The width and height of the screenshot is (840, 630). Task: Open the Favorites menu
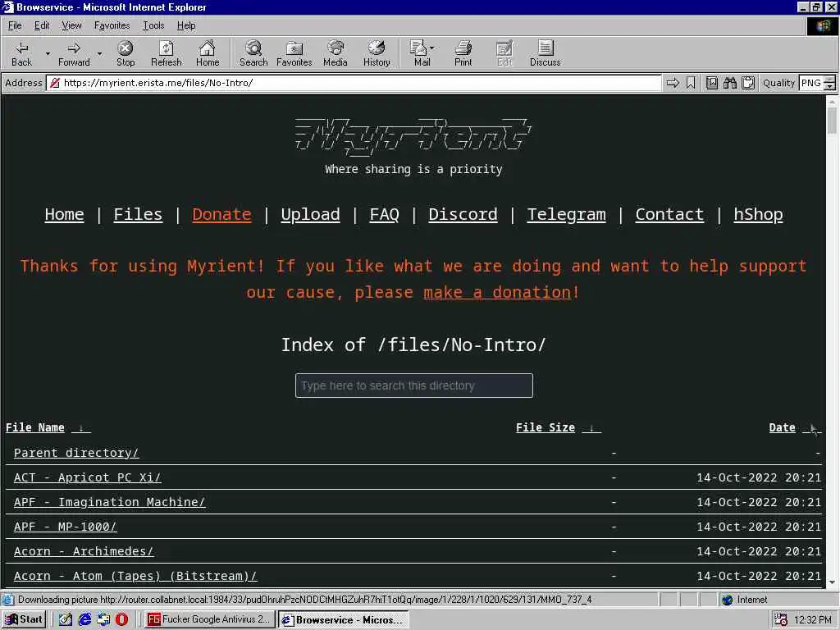[112, 25]
